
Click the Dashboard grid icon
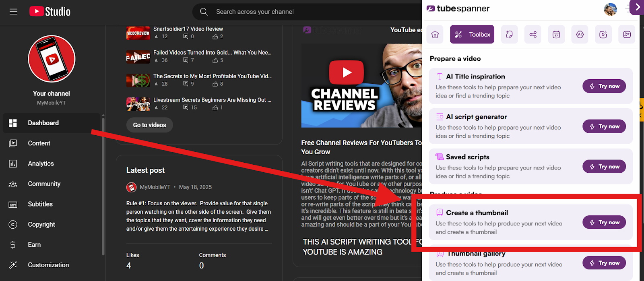[13, 123]
